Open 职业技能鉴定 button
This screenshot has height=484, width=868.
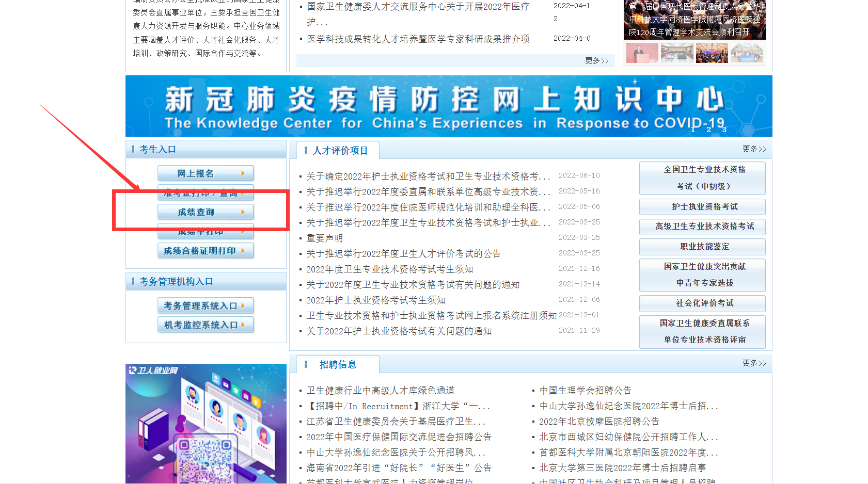702,247
